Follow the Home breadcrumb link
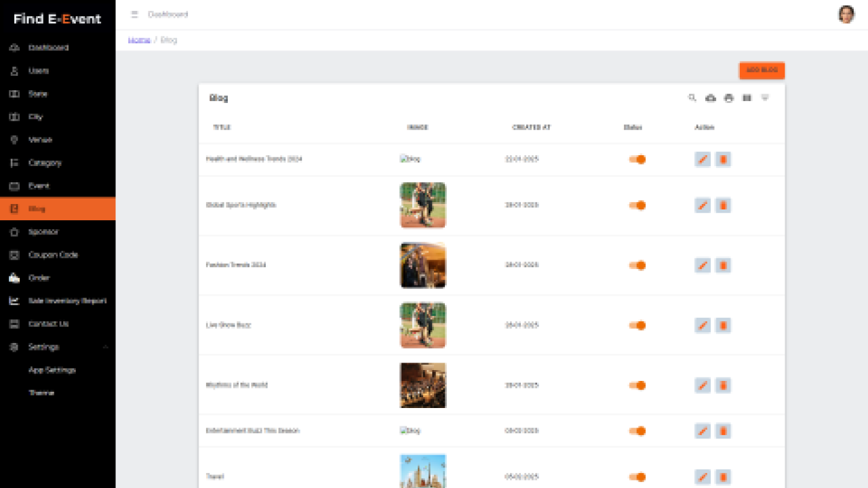The width and height of the screenshot is (868, 488). coord(138,39)
